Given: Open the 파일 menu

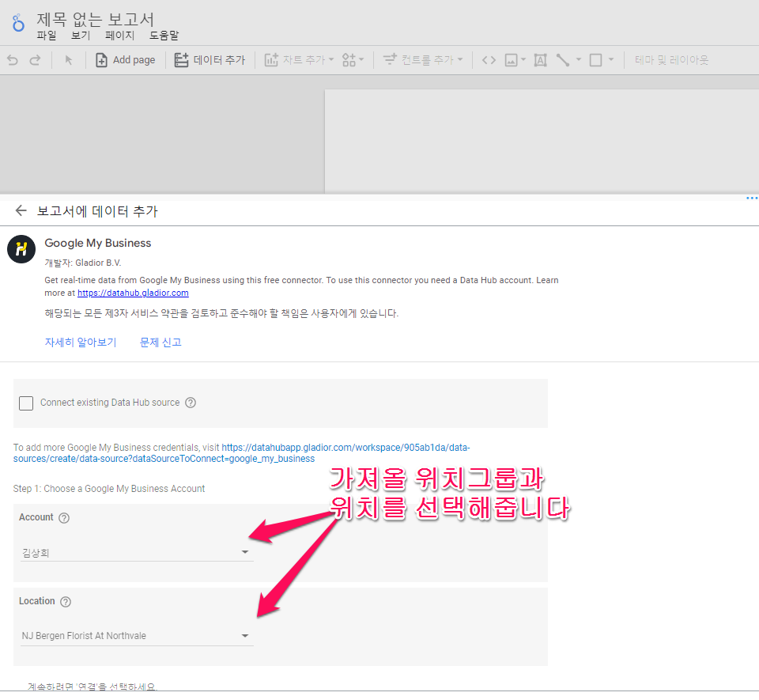Looking at the screenshot, I should 46,36.
